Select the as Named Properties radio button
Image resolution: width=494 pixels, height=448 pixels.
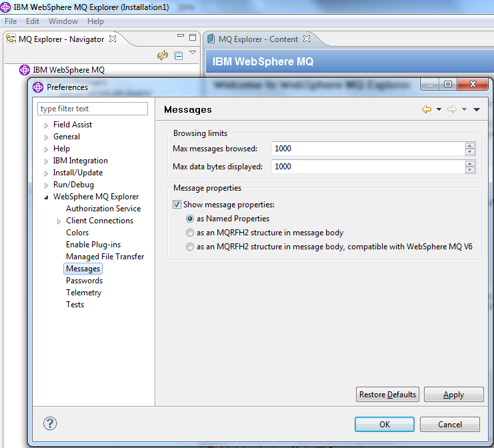point(189,219)
